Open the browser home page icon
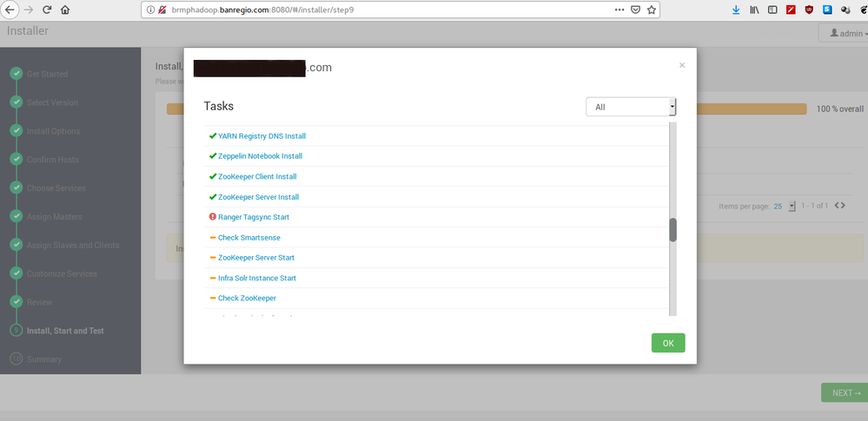The height and width of the screenshot is (421, 868). (x=65, y=10)
